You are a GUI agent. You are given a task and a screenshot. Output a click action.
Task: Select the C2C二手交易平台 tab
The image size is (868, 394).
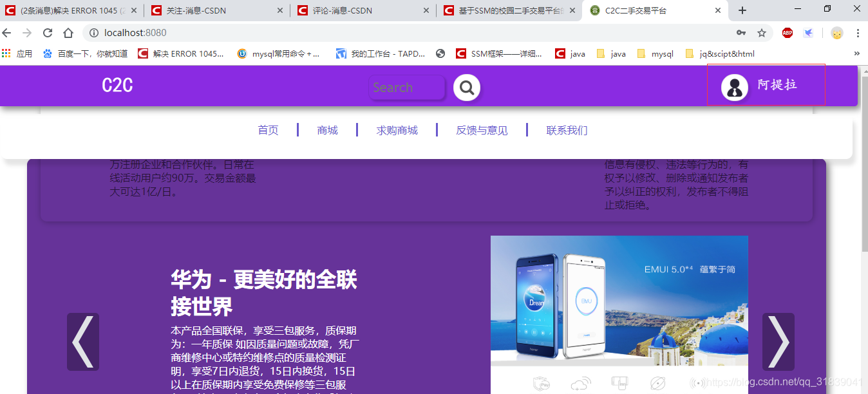coord(655,10)
